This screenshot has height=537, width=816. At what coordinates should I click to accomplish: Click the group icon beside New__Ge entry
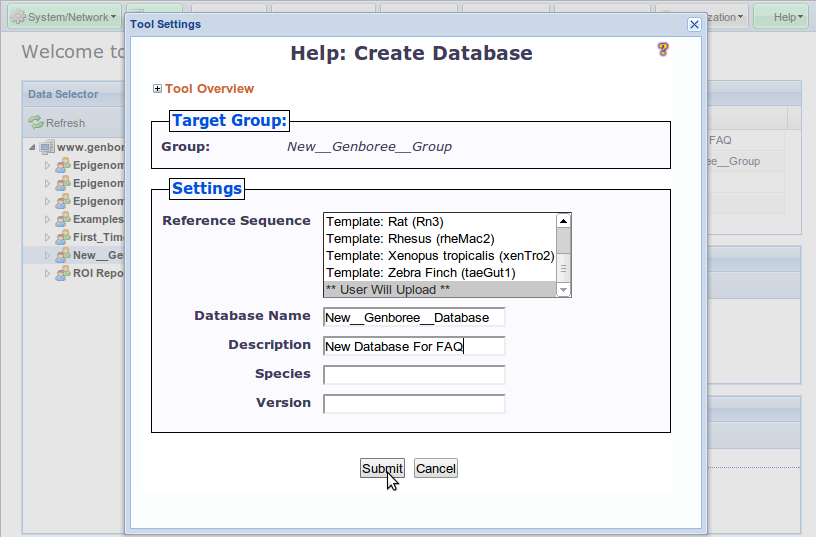pyautogui.click(x=62, y=256)
